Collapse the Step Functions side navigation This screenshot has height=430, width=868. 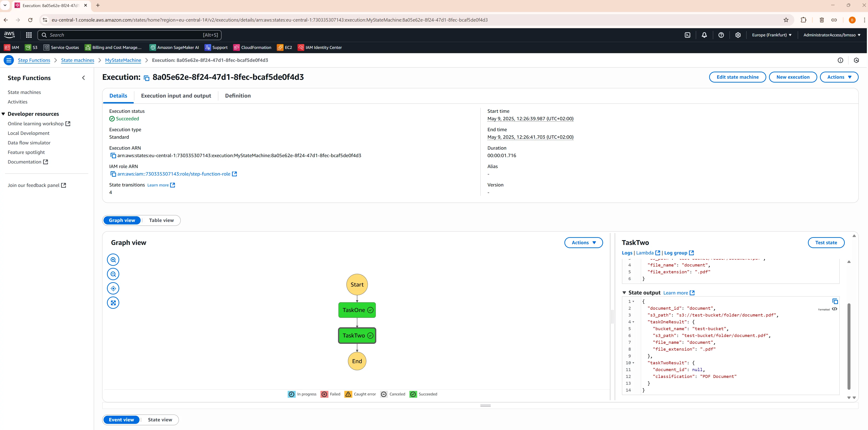[84, 78]
